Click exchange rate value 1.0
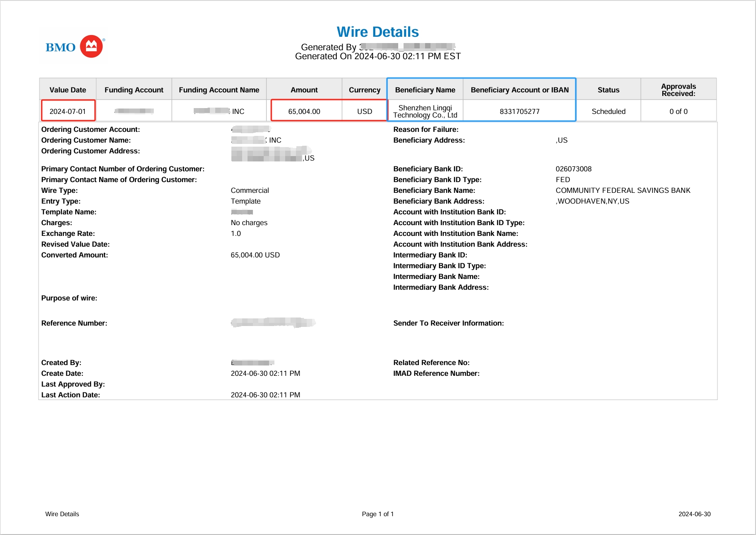Image resolution: width=756 pixels, height=535 pixels. (x=236, y=233)
